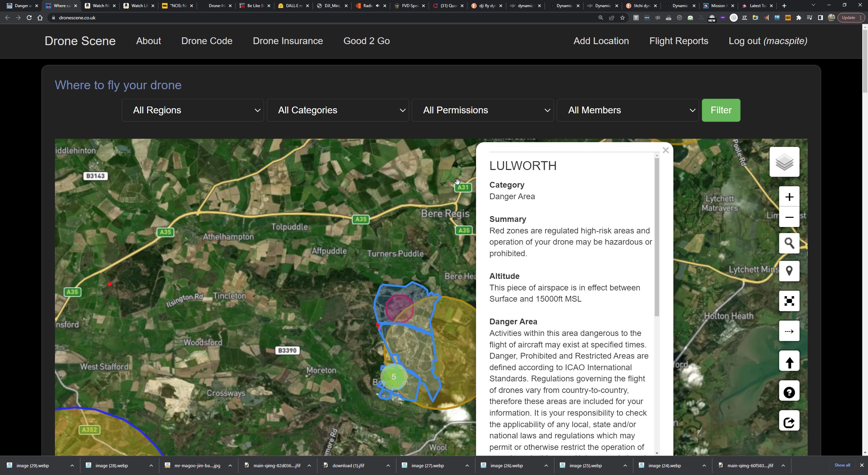The height and width of the screenshot is (475, 868).
Task: Open the map help question icon
Action: (x=789, y=392)
